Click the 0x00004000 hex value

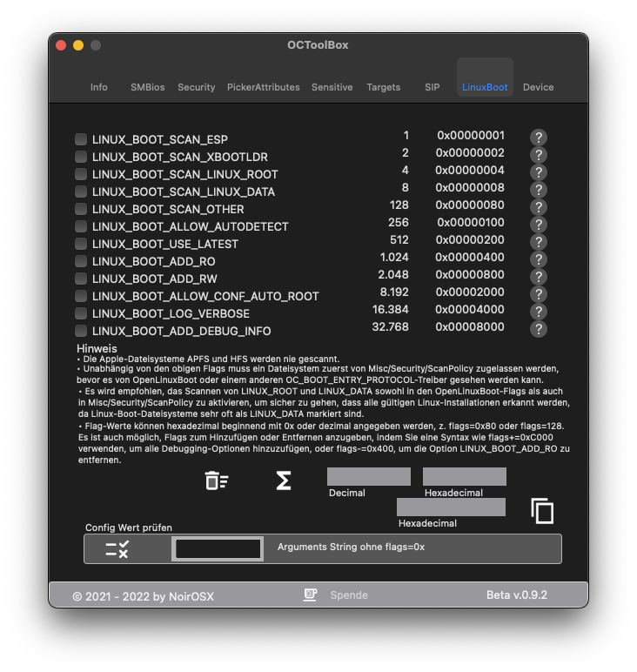[x=470, y=309]
